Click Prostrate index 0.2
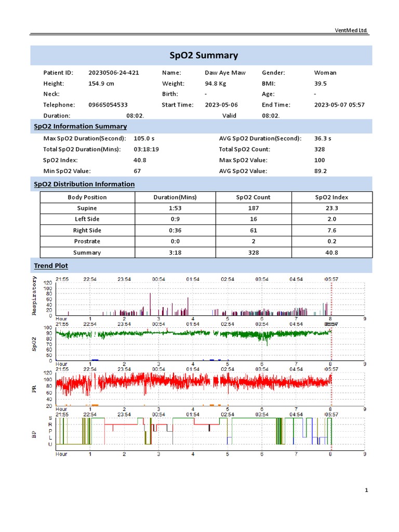This screenshot has width=399, height=532. point(332,241)
